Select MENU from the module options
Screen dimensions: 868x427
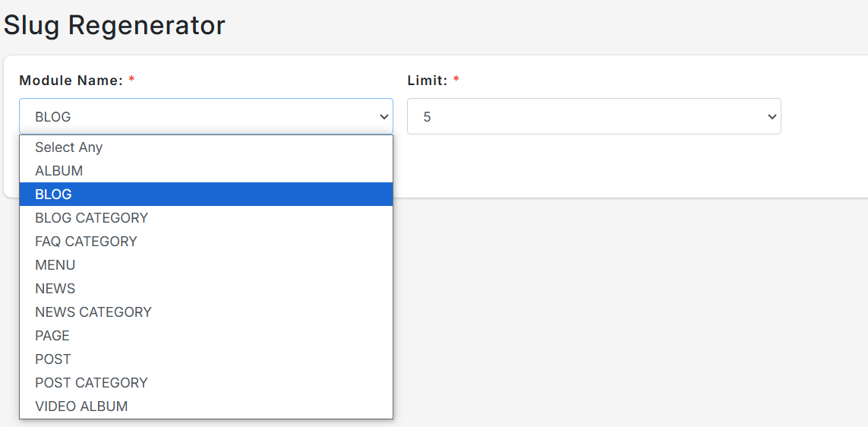point(206,264)
